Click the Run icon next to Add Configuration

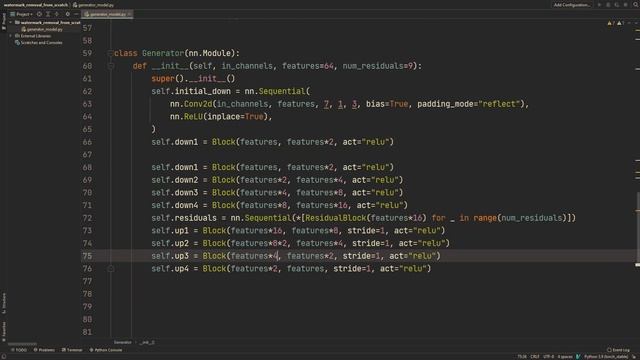coord(599,5)
